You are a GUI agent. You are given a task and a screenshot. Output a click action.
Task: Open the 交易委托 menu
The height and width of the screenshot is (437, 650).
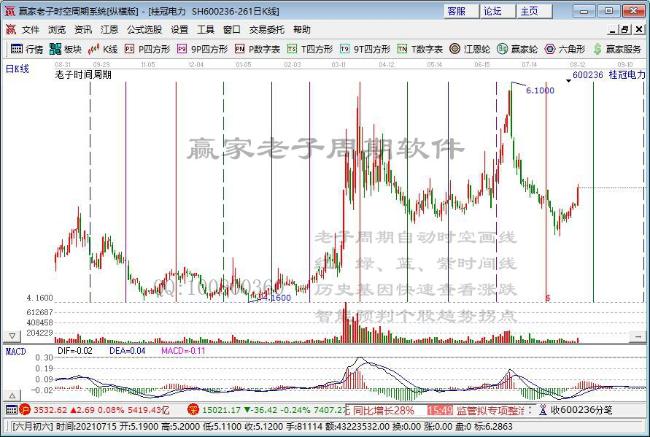[x=267, y=30]
